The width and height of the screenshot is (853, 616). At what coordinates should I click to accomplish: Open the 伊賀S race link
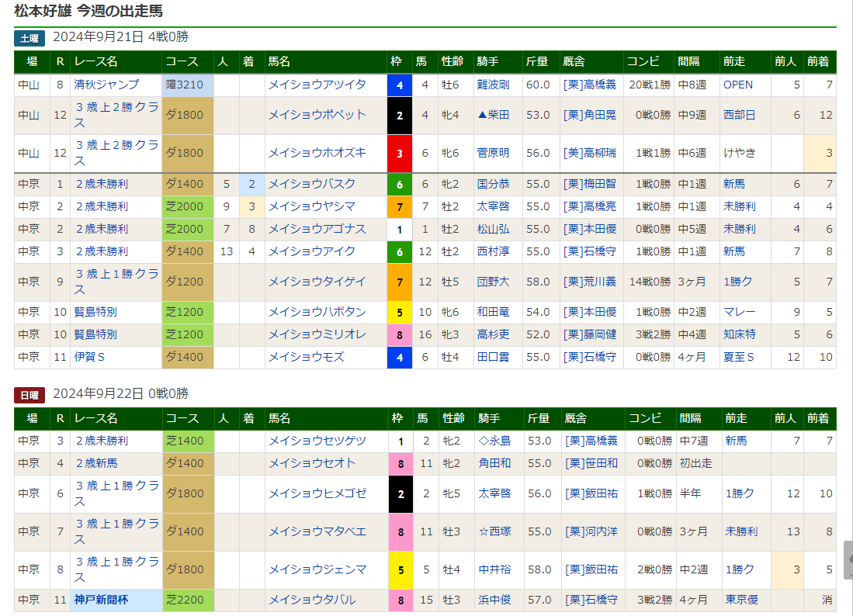(x=90, y=357)
